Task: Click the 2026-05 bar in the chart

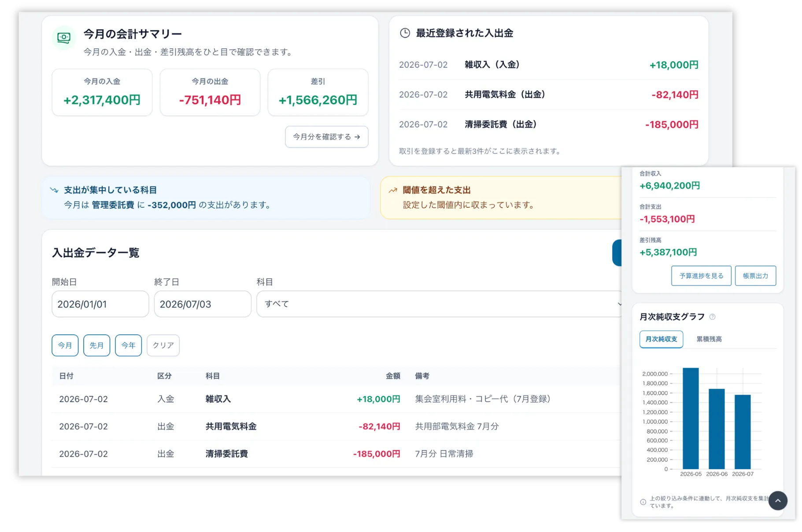Action: 691,418
